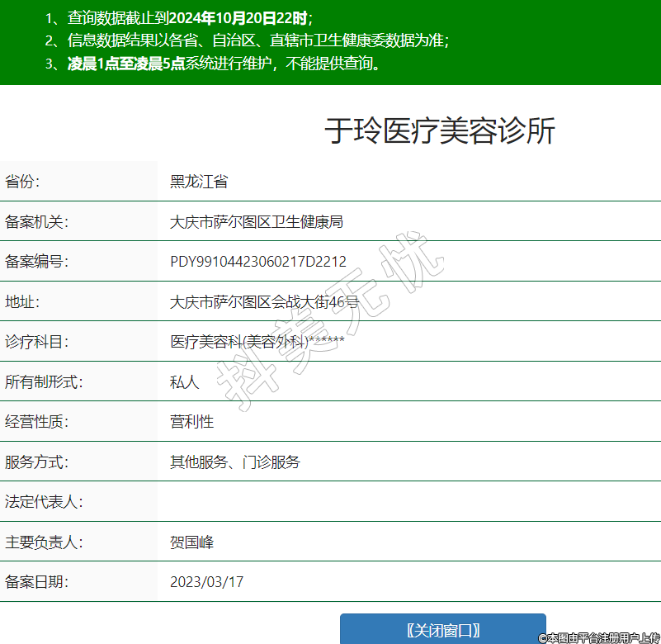Click the 备案编号 label
This screenshot has width=661, height=644.
(x=36, y=262)
